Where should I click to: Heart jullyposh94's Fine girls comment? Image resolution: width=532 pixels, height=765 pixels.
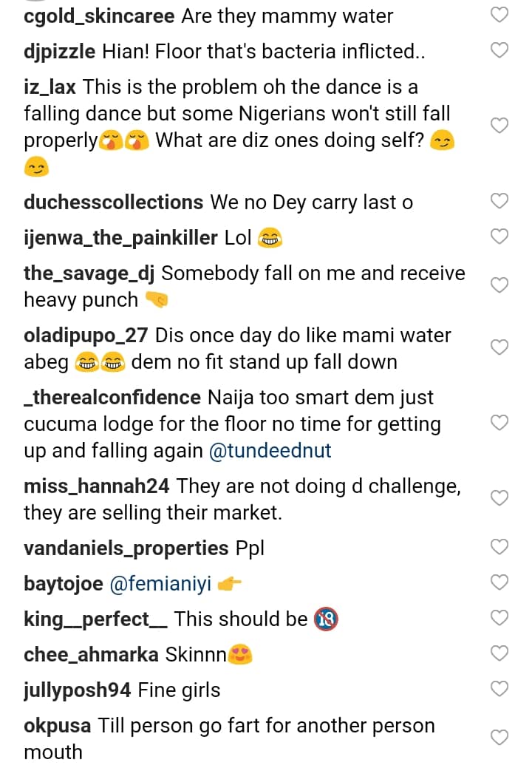click(x=500, y=689)
